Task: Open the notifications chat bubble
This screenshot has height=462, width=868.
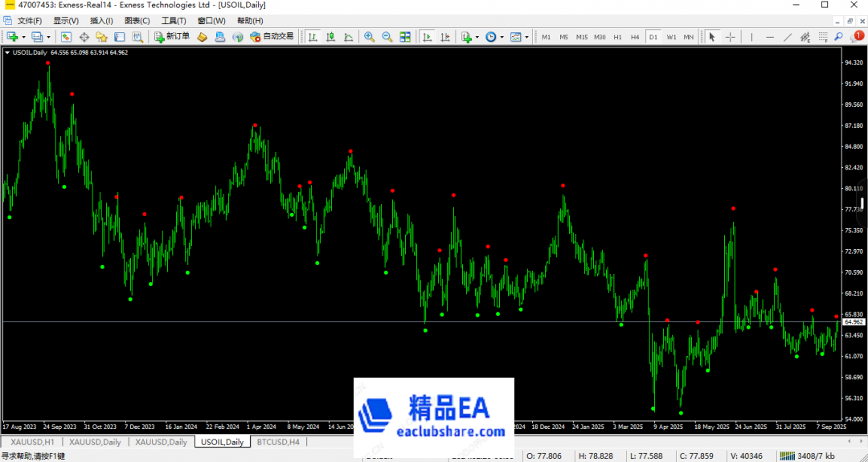Action: (857, 36)
